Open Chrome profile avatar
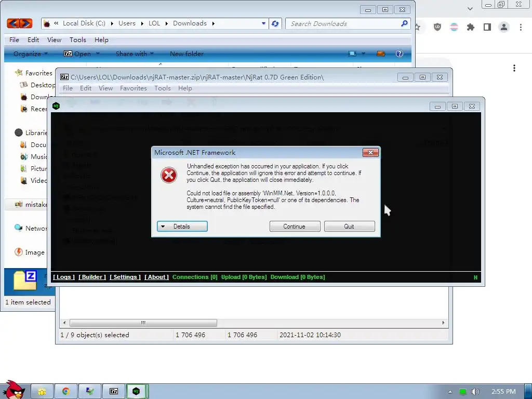532x399 pixels. click(x=504, y=27)
